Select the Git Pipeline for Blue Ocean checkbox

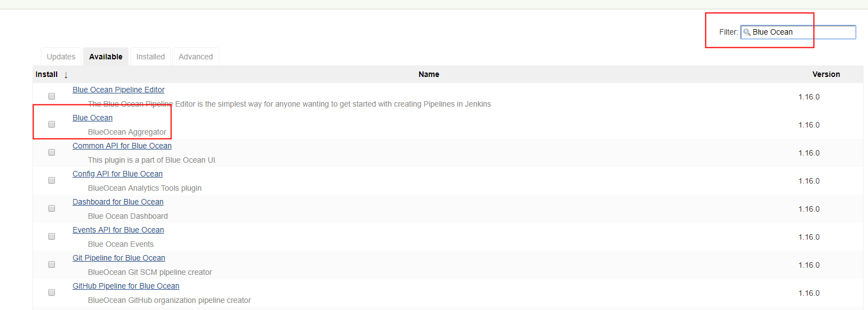pyautogui.click(x=52, y=264)
